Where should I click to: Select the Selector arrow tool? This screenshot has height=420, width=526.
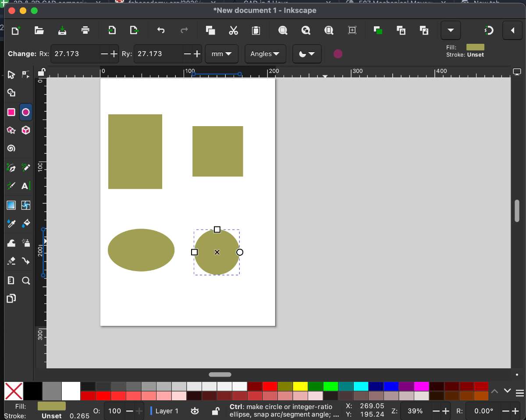point(11,75)
